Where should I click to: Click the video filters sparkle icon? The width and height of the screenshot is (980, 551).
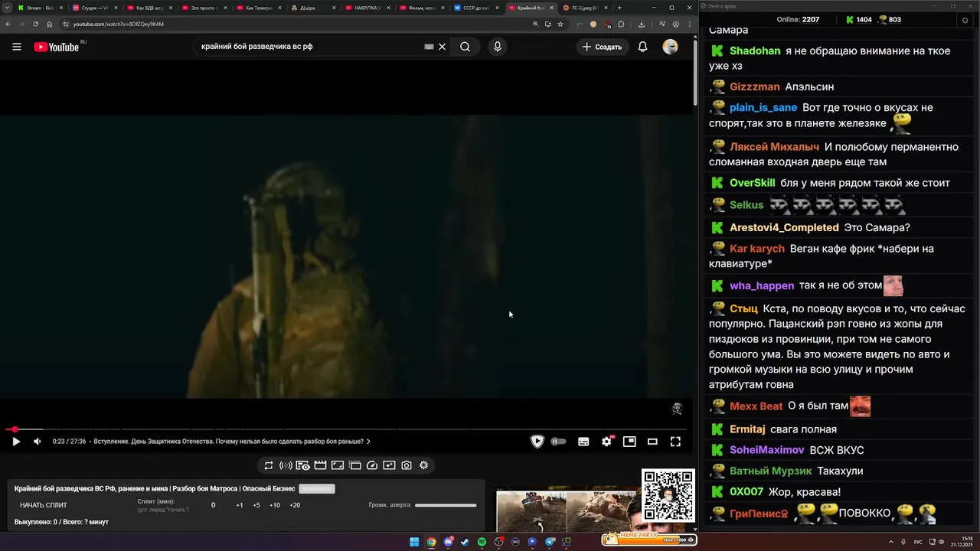point(389,465)
